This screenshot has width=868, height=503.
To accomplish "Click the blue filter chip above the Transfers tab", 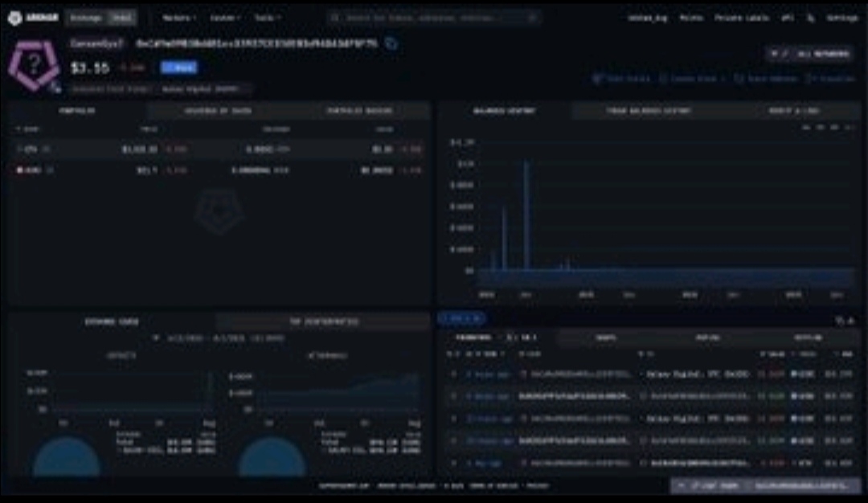I will coord(462,318).
